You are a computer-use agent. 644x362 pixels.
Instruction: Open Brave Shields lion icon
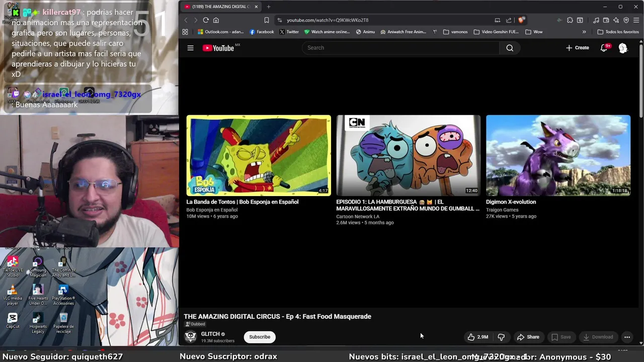pos(522,20)
